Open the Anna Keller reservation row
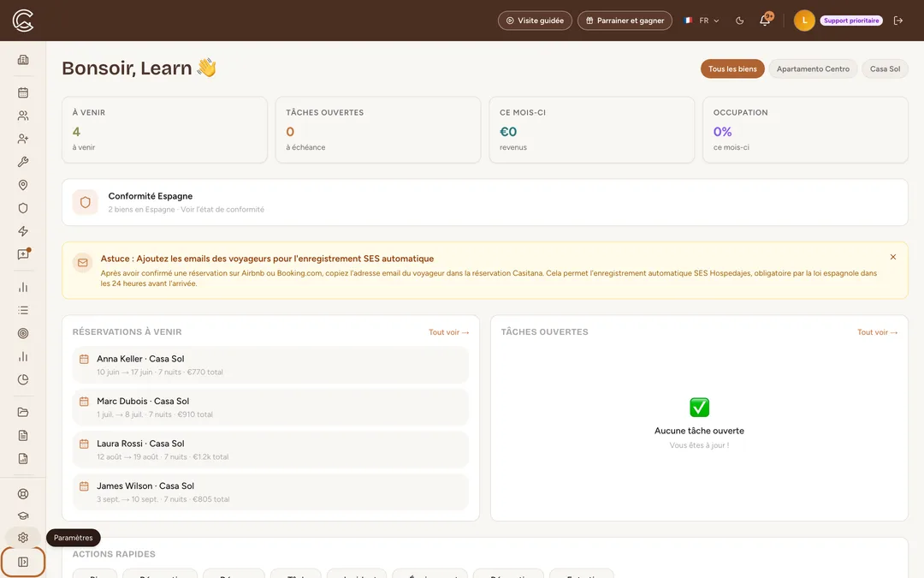 [270, 365]
